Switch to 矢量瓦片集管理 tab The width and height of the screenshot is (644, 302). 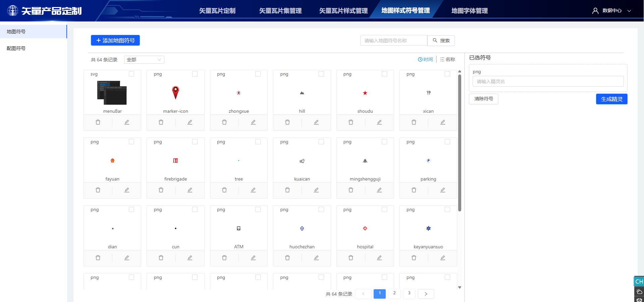pos(280,11)
